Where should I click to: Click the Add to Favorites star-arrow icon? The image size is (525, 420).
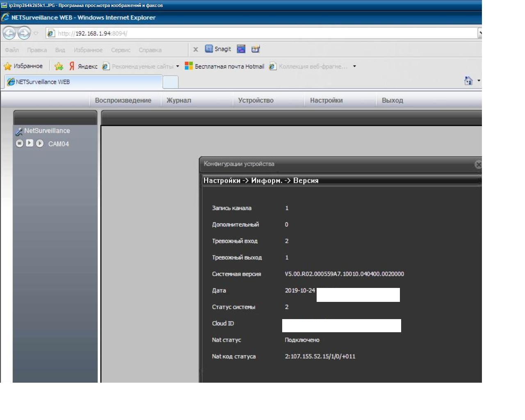pyautogui.click(x=59, y=66)
